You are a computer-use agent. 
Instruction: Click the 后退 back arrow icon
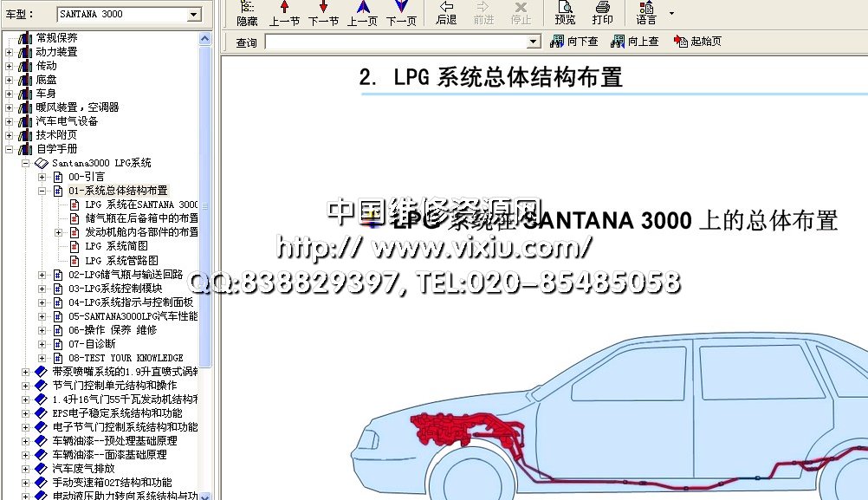[x=446, y=12]
